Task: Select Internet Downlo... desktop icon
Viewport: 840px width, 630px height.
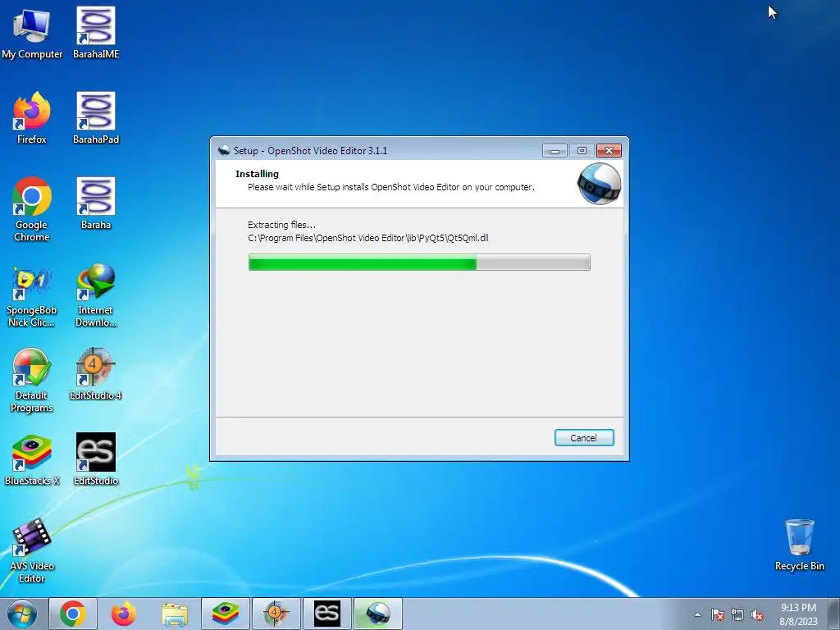Action: pyautogui.click(x=96, y=295)
